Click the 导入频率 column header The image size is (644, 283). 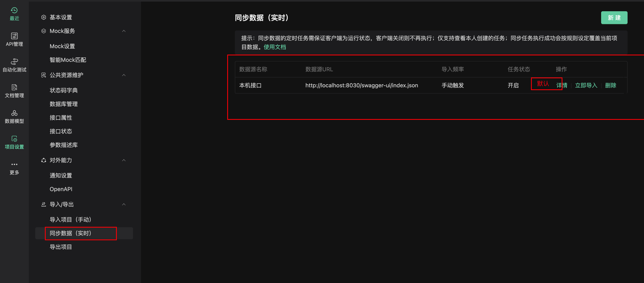pyautogui.click(x=452, y=69)
